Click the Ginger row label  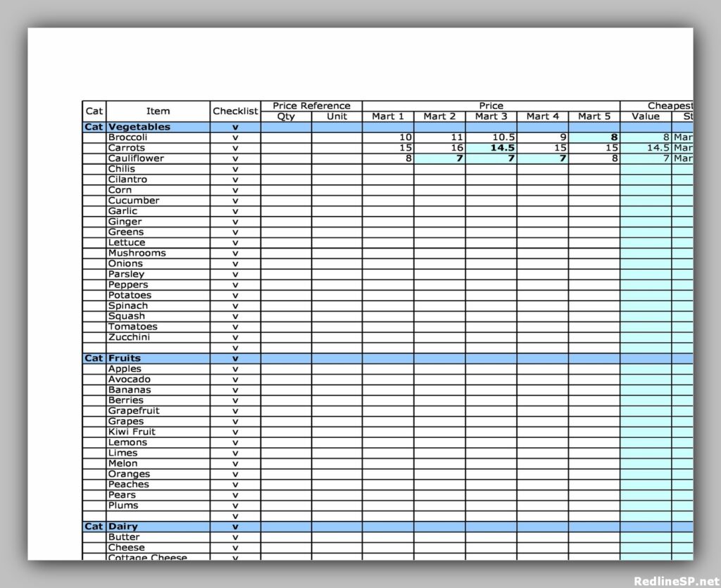coord(125,222)
